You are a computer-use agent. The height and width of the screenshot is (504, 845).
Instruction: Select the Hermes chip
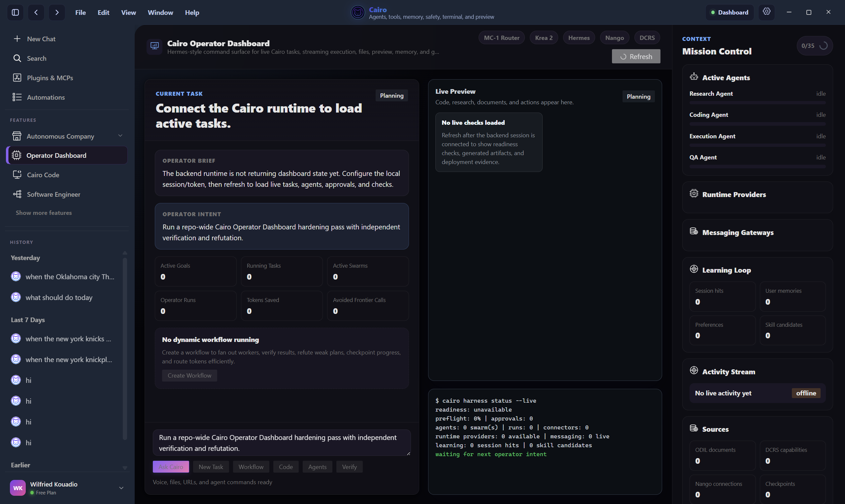point(579,38)
